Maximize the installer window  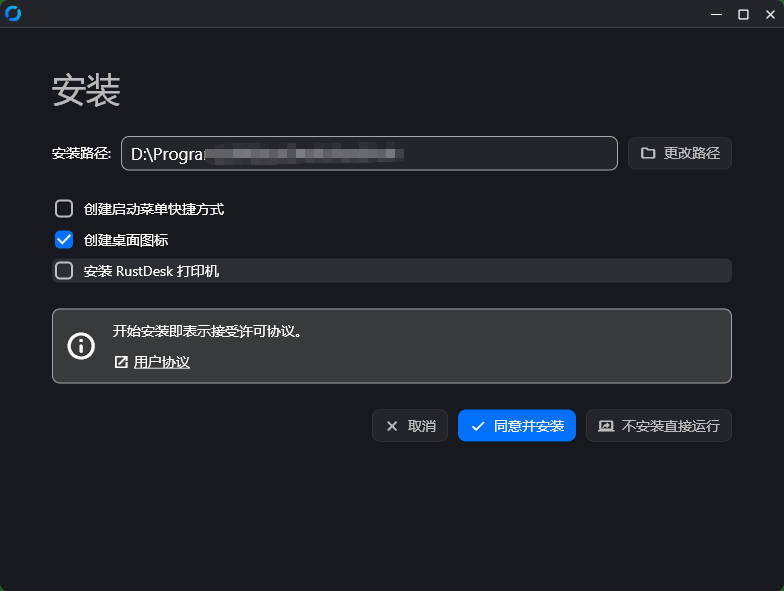pyautogui.click(x=743, y=14)
